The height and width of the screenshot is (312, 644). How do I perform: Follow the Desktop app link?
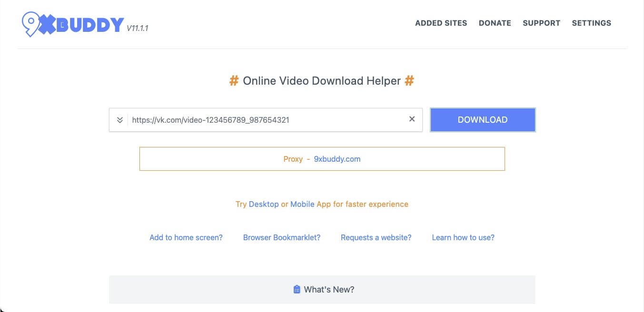[x=264, y=204]
